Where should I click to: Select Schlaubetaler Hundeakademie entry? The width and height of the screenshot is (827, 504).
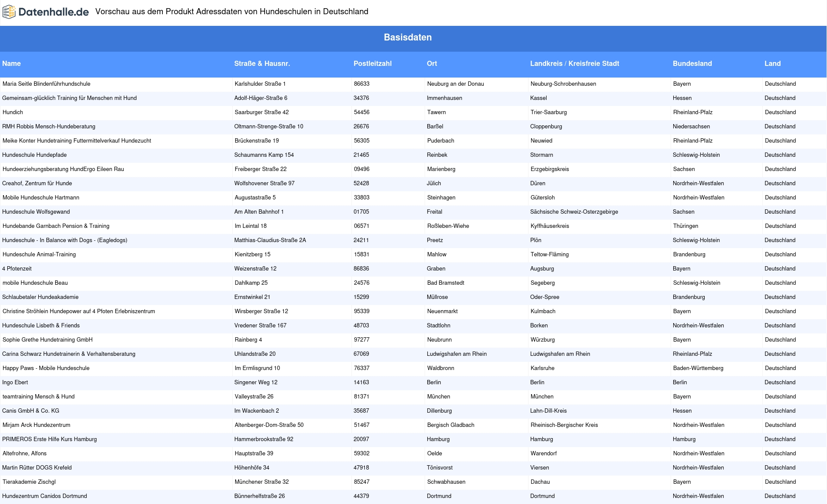pyautogui.click(x=40, y=297)
